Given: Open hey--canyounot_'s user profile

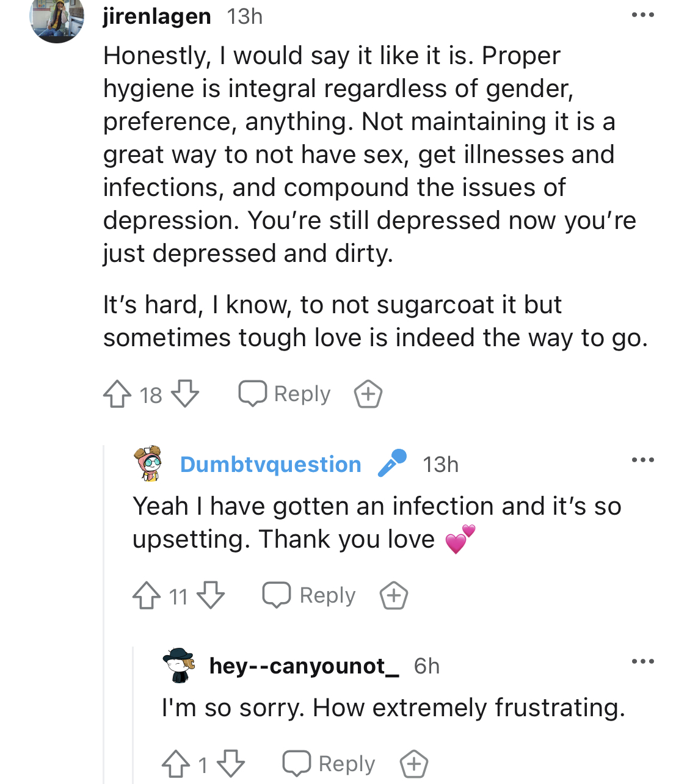Looking at the screenshot, I should (304, 666).
